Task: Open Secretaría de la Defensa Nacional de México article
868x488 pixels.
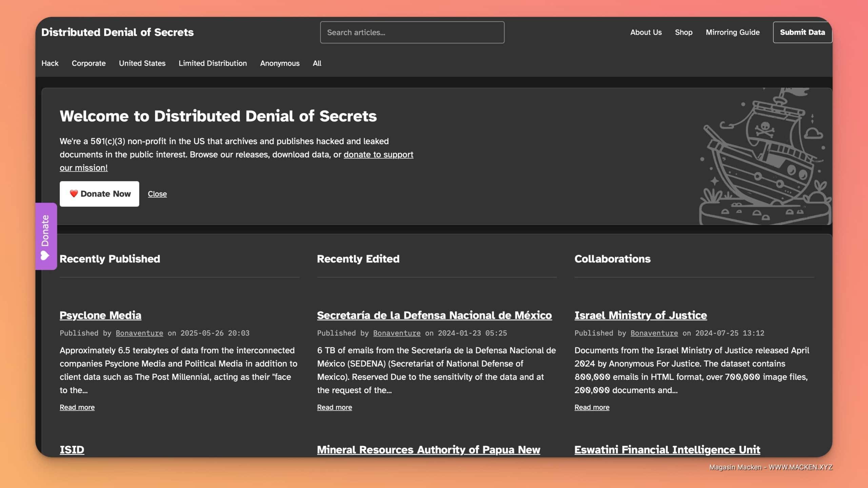Action: click(434, 315)
